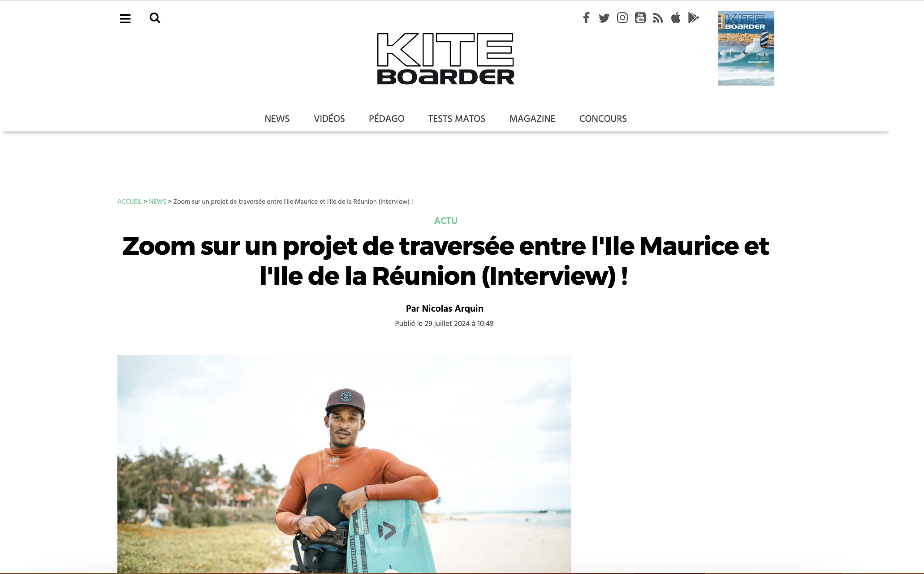Click the RSS feed icon
Image resolution: width=924 pixels, height=574 pixels.
658,18
